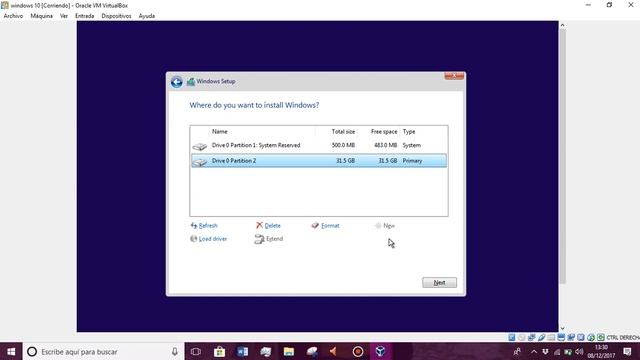Click the Next button
The image size is (640, 360).
pyautogui.click(x=439, y=282)
